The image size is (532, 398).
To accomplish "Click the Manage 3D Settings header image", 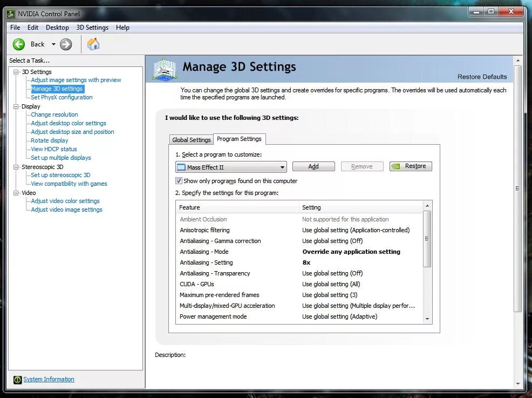I will pyautogui.click(x=165, y=69).
